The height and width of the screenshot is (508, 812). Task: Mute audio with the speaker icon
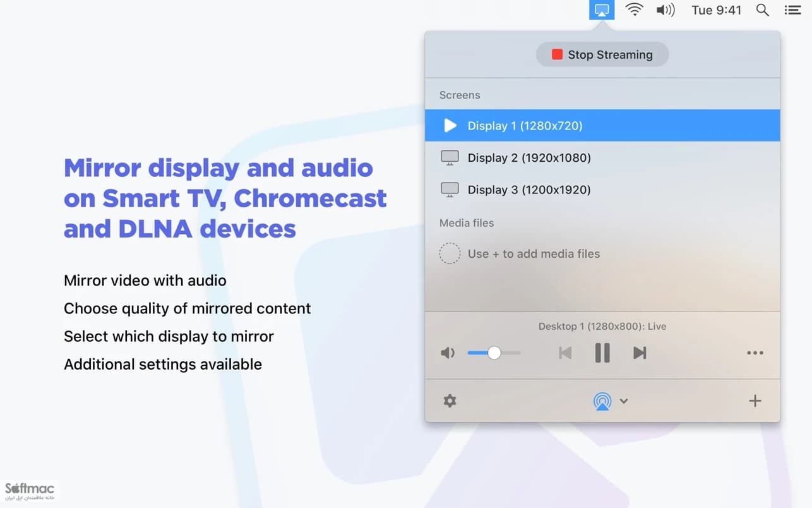point(447,353)
